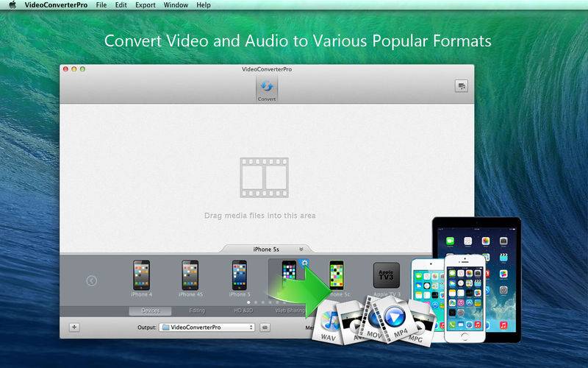This screenshot has width=588, height=368.
Task: Open the Window menu
Action: pyautogui.click(x=176, y=5)
